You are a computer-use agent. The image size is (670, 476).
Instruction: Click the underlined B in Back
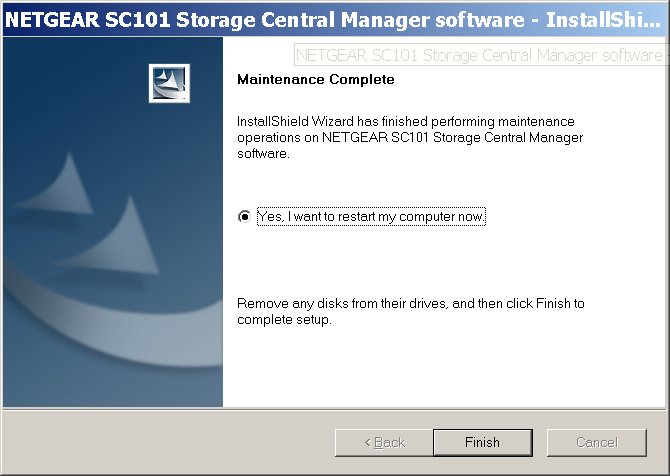[x=378, y=442]
